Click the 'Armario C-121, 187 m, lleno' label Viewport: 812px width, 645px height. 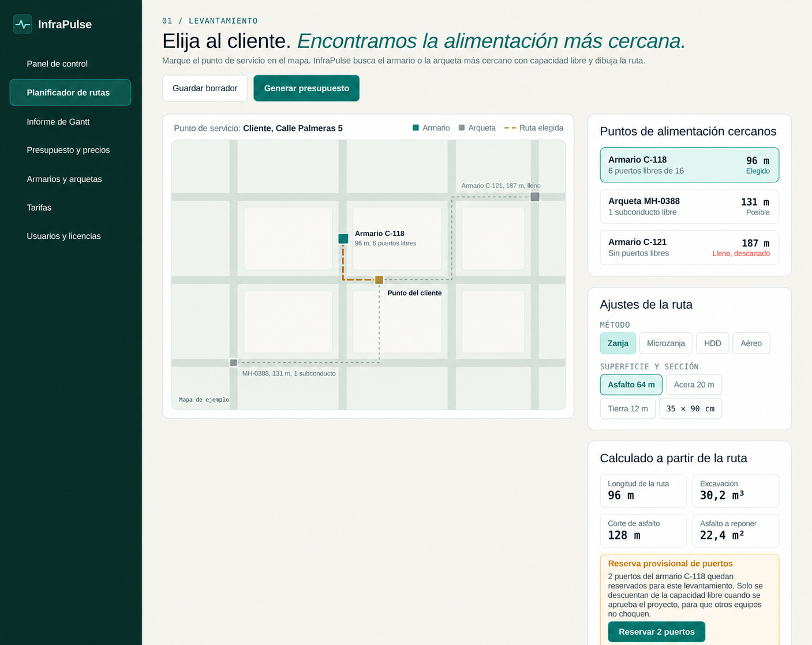500,186
